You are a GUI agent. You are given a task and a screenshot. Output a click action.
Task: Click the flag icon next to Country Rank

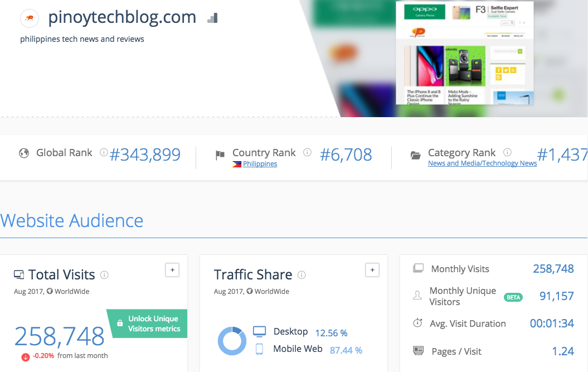[220, 154]
